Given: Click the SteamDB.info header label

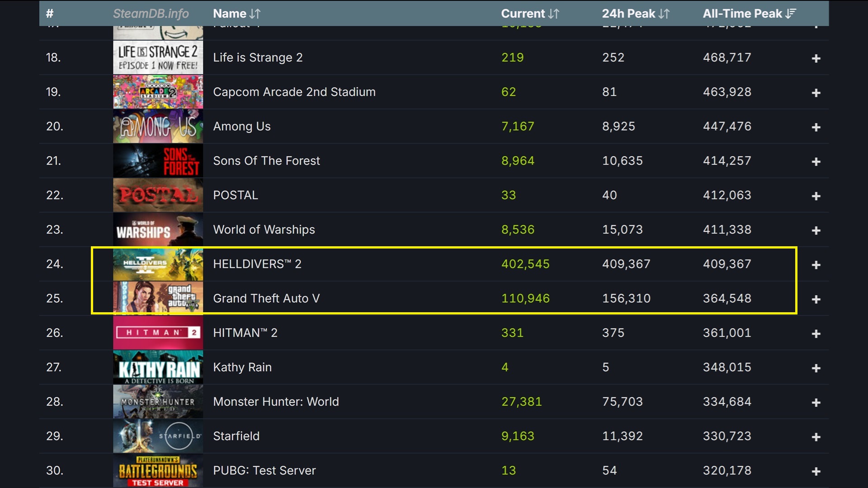Looking at the screenshot, I should click(x=151, y=14).
